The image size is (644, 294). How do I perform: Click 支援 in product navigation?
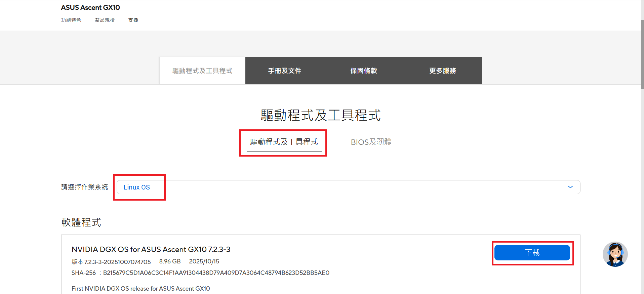pyautogui.click(x=133, y=20)
